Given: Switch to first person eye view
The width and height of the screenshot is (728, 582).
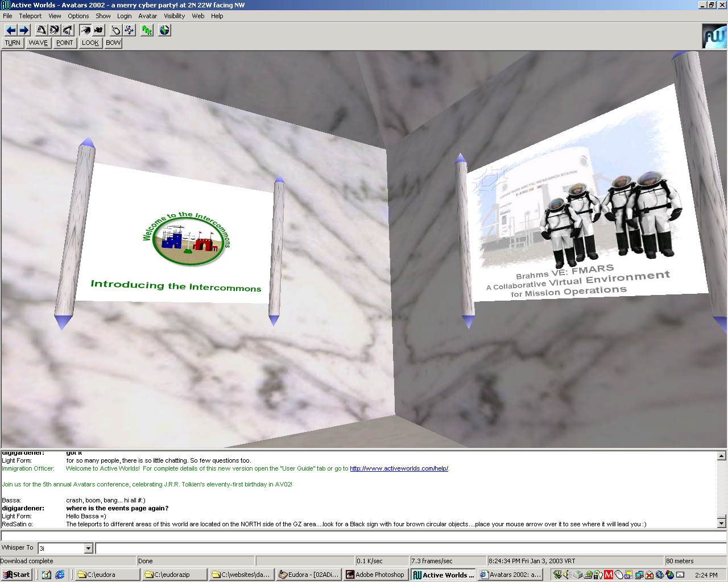Looking at the screenshot, I should pos(85,30).
